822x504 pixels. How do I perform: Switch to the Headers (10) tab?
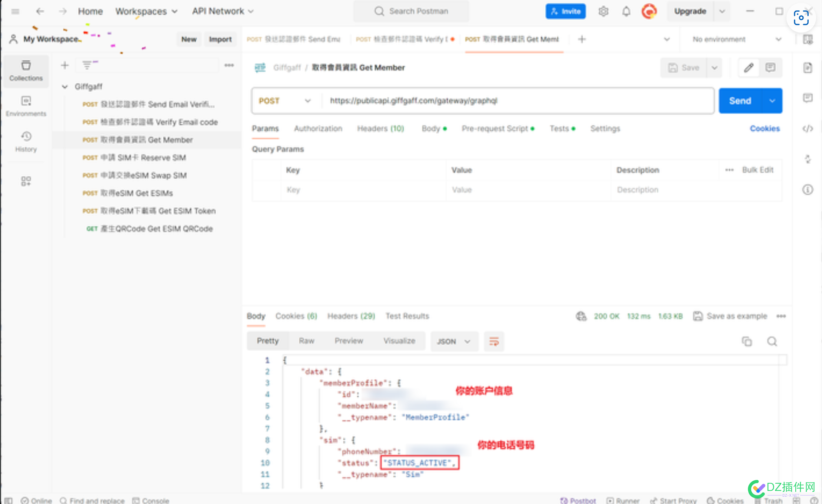click(380, 128)
